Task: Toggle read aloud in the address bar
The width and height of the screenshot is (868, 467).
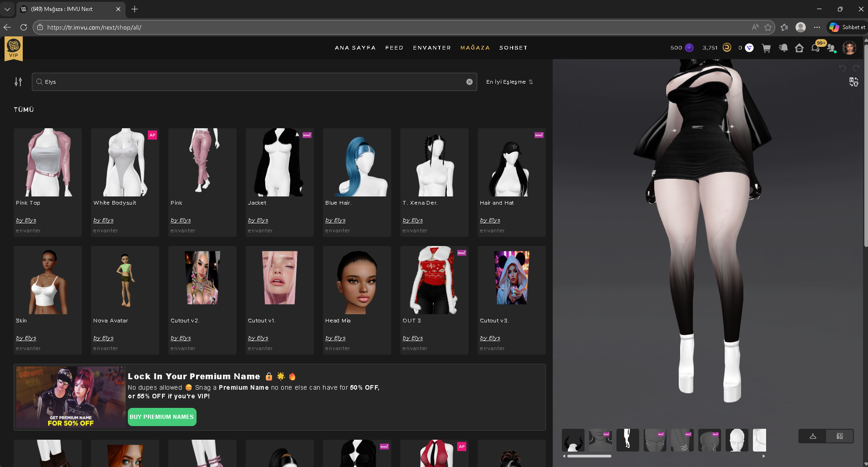Action: [755, 27]
